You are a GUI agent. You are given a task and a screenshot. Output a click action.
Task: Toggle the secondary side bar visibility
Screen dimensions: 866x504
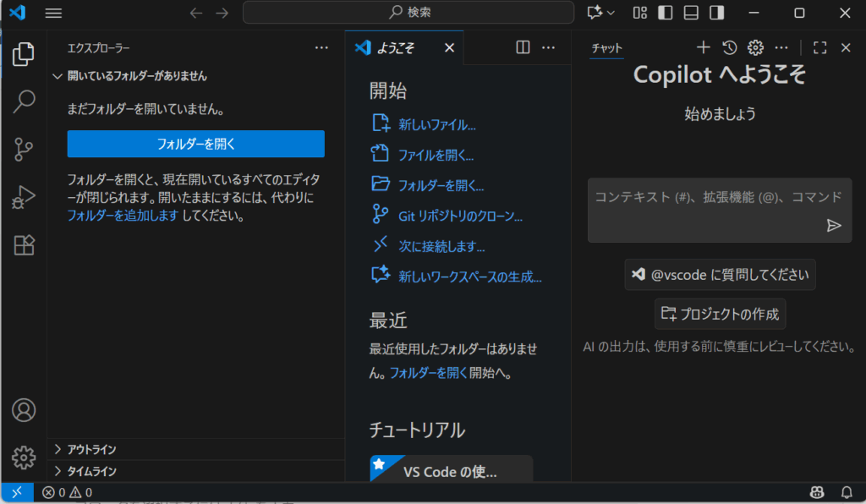coord(716,13)
